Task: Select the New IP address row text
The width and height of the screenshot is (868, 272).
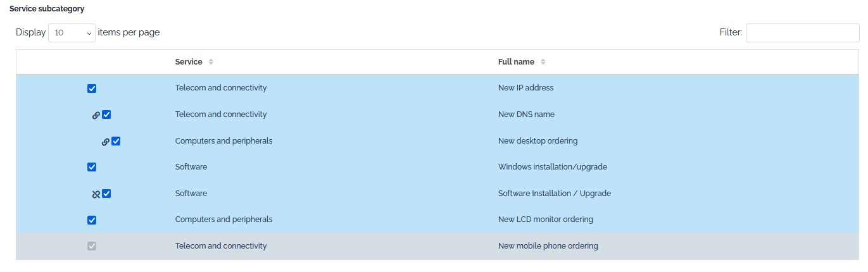Action: click(525, 88)
